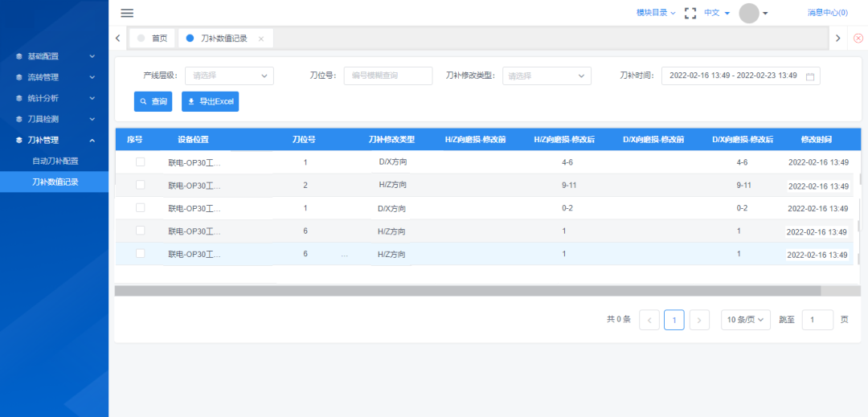The image size is (868, 417).
Task: Open the 模块目录 dropdown
Action: 656,13
